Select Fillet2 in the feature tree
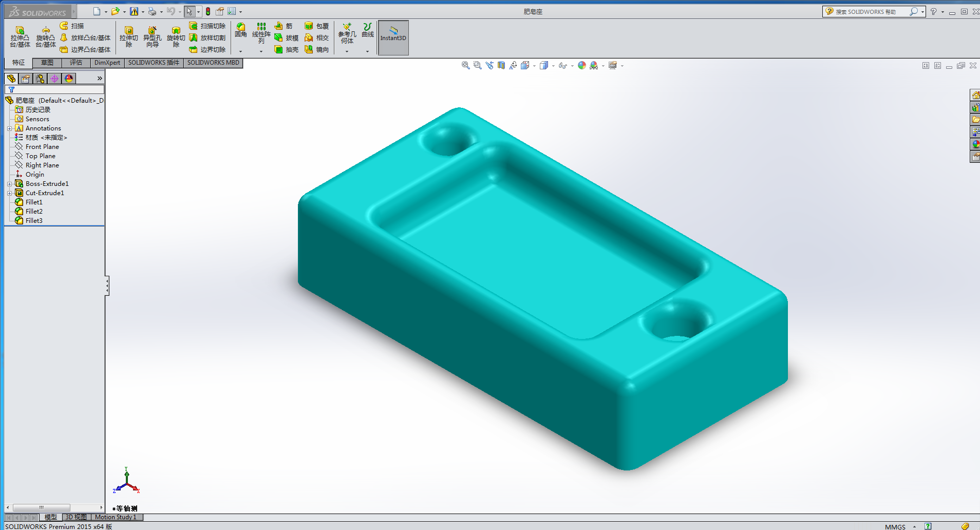The width and height of the screenshot is (980, 530). click(29, 212)
